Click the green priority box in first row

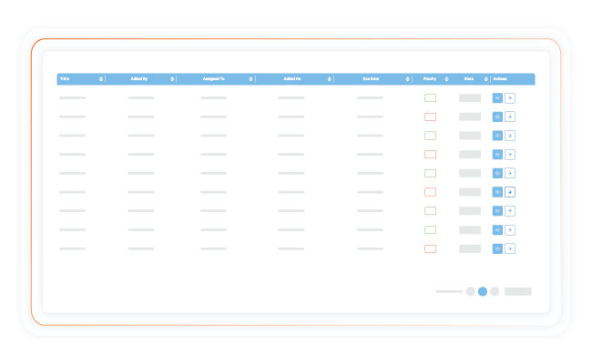[x=430, y=97]
